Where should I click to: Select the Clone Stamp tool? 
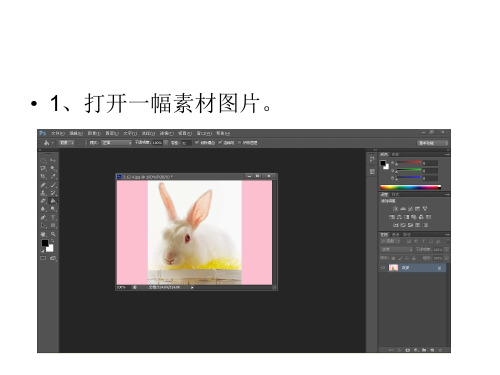pos(43,193)
